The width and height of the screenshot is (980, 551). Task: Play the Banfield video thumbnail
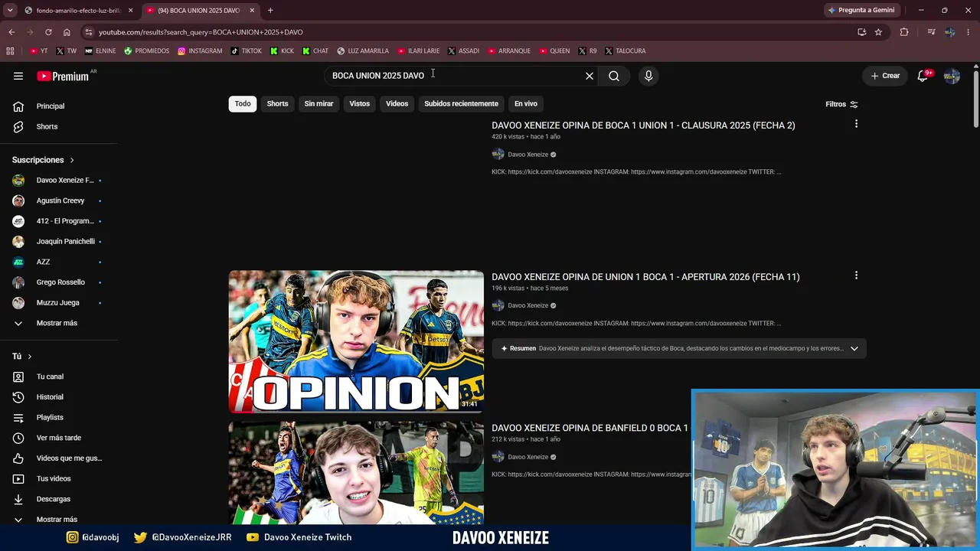coord(356,473)
